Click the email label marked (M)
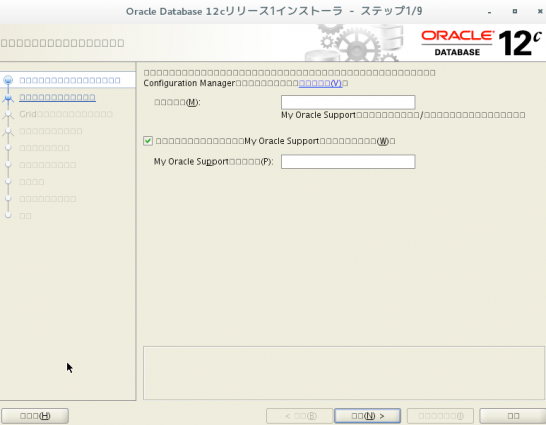 (x=177, y=102)
